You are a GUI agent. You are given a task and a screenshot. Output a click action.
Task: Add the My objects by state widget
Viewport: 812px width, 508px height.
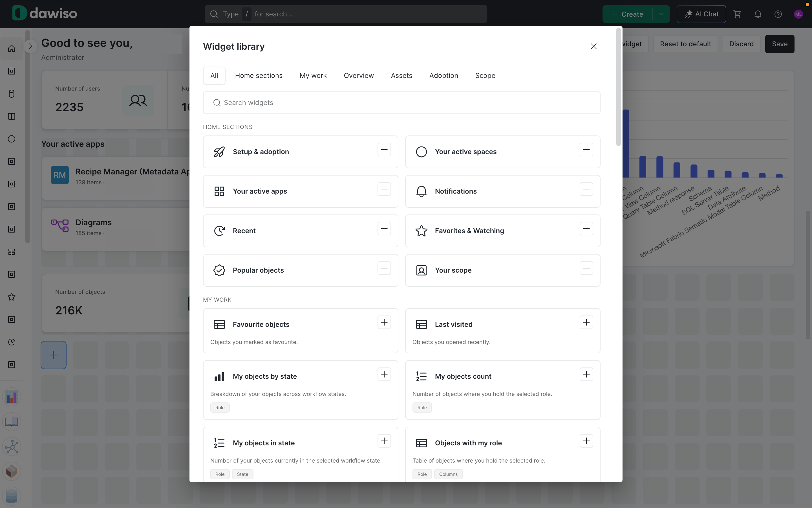point(384,374)
